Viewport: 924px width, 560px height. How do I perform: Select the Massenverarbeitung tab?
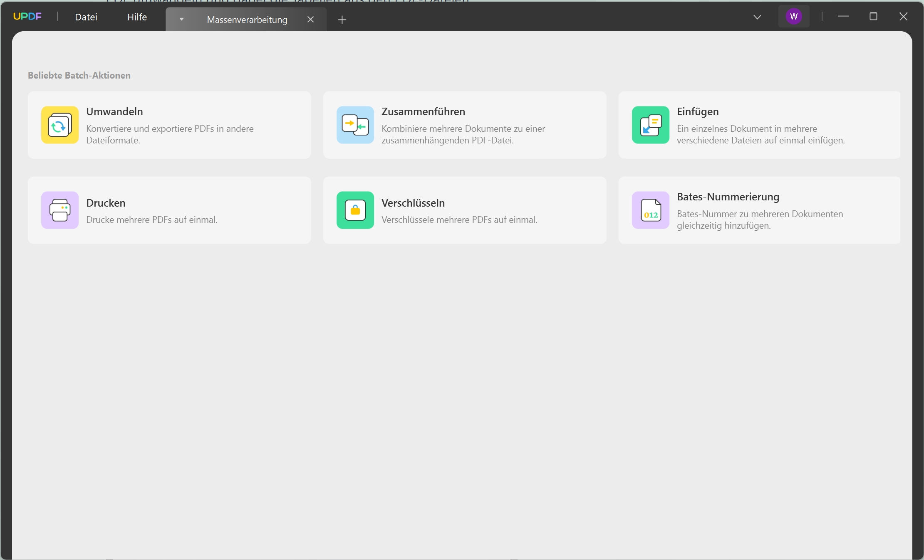coord(247,20)
